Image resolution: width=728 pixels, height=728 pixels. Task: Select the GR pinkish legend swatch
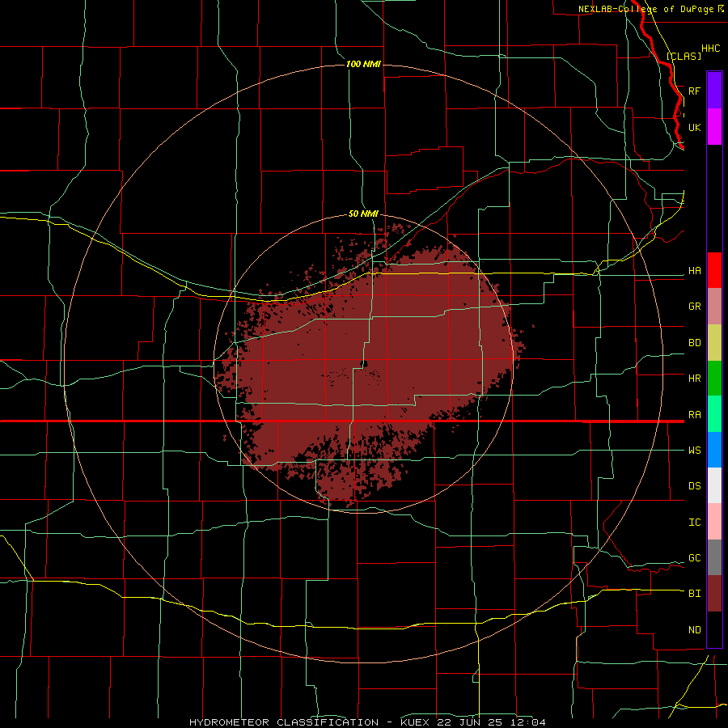point(714,307)
